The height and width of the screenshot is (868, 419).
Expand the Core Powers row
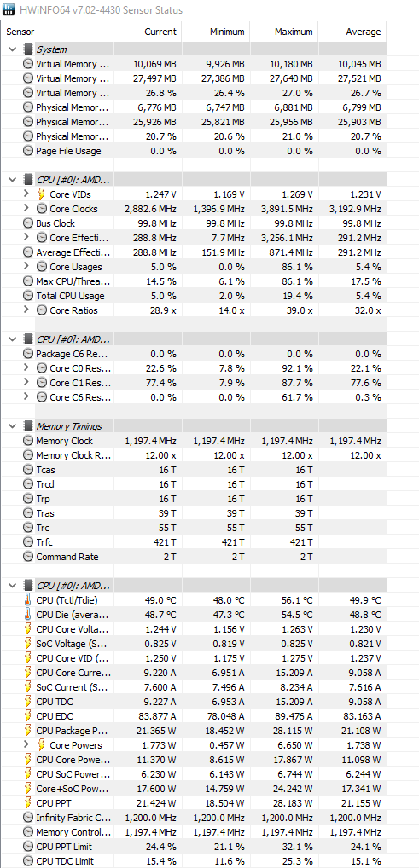[x=26, y=745]
